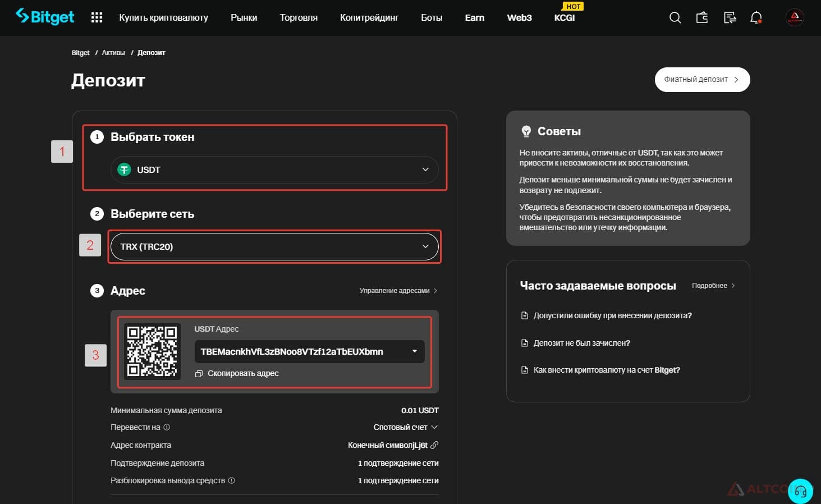The width and height of the screenshot is (821, 504).
Task: Open the support headset chat button
Action: [x=800, y=492]
